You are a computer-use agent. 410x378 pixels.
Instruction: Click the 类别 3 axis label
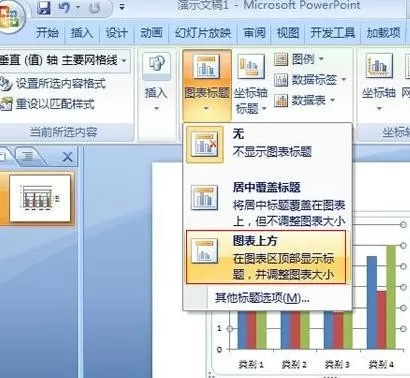(337, 364)
